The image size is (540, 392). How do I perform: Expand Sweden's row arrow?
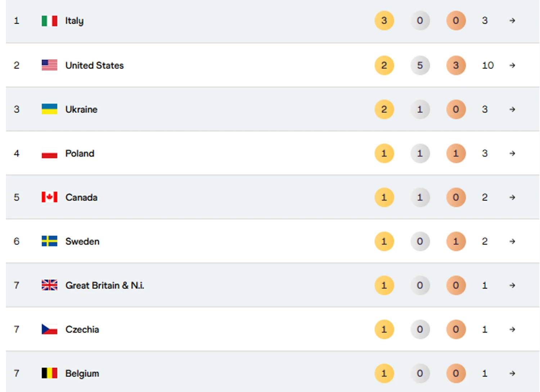(512, 241)
